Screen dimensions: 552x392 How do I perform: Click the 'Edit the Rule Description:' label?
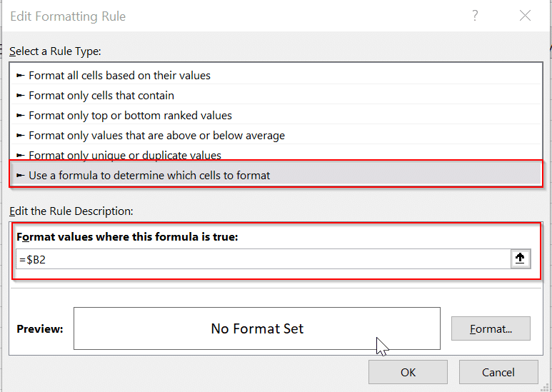click(x=71, y=211)
